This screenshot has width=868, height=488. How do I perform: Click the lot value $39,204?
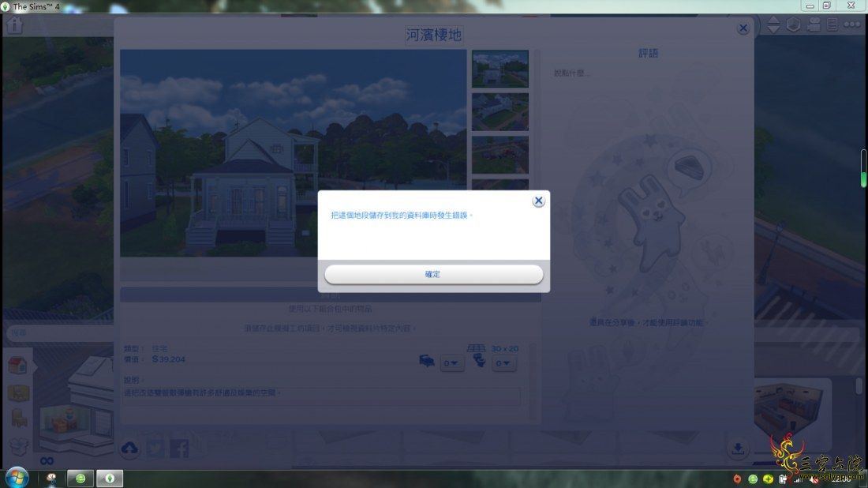169,359
